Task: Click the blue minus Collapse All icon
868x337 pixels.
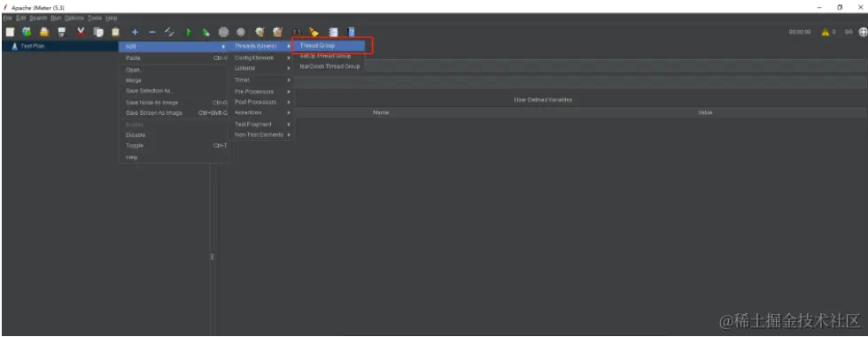Action: point(152,32)
